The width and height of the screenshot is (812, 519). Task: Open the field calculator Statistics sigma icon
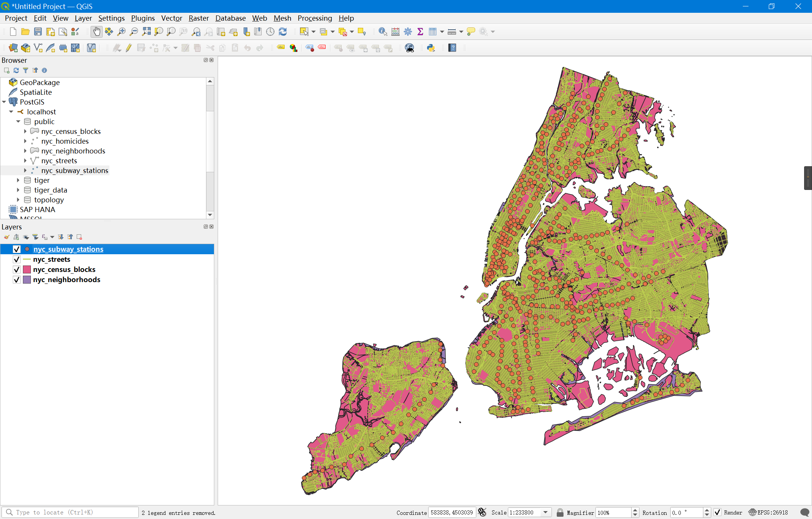[x=420, y=32]
